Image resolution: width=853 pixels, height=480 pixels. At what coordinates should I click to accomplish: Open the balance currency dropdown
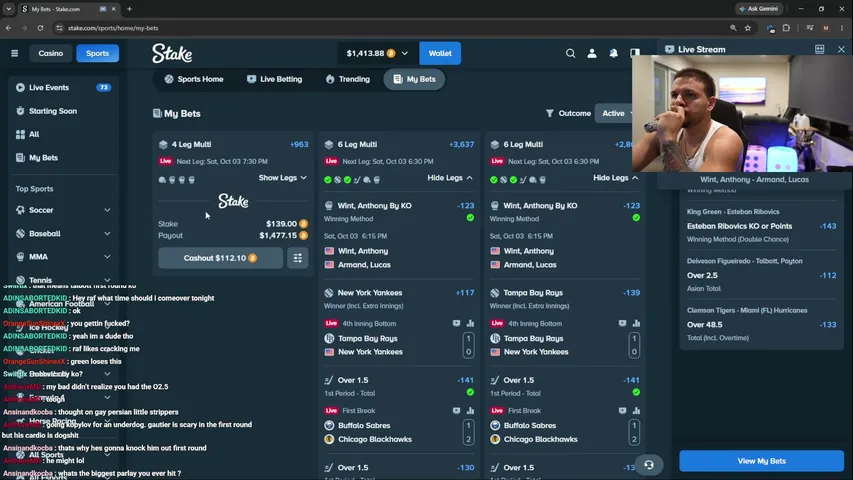pyautogui.click(x=377, y=53)
